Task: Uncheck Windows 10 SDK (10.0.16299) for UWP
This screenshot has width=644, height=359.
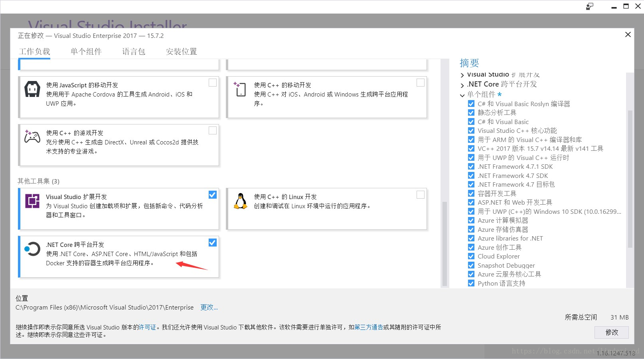Action: (471, 211)
